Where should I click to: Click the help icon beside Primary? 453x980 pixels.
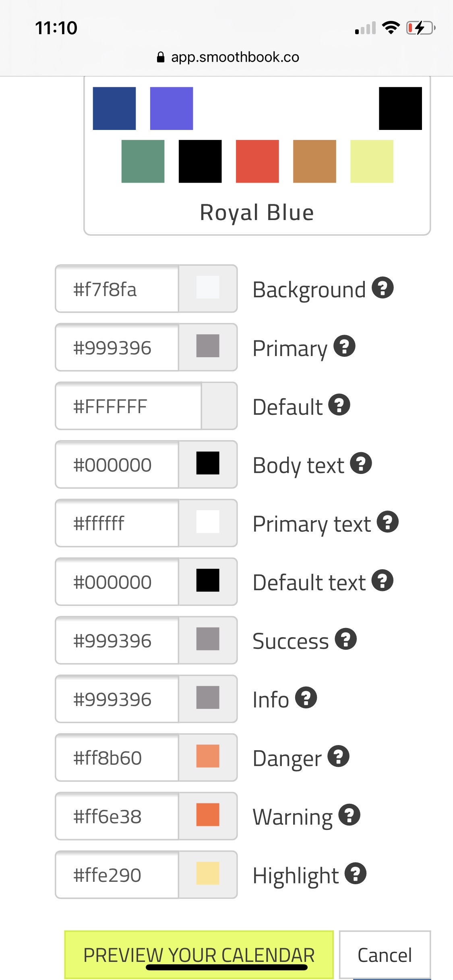click(x=344, y=346)
